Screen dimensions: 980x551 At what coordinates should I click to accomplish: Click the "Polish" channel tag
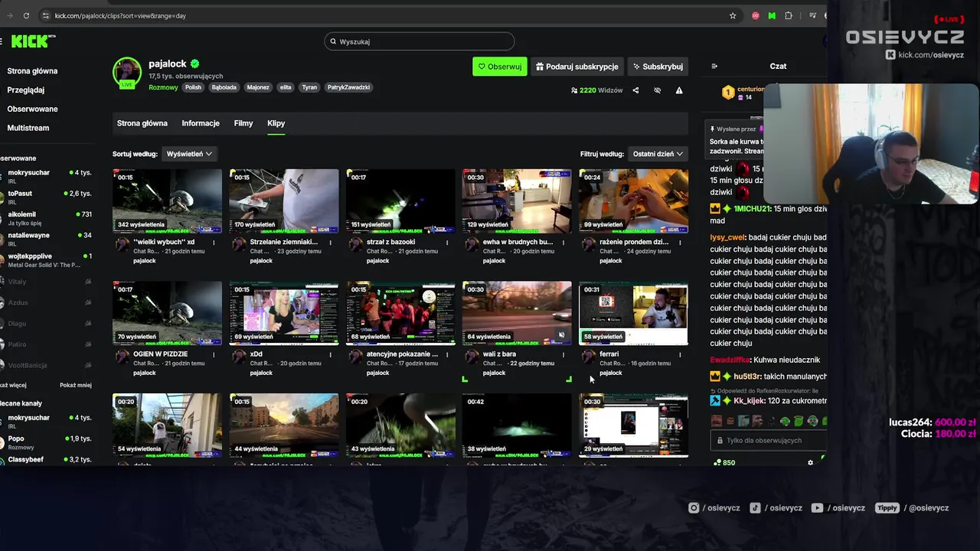(193, 87)
